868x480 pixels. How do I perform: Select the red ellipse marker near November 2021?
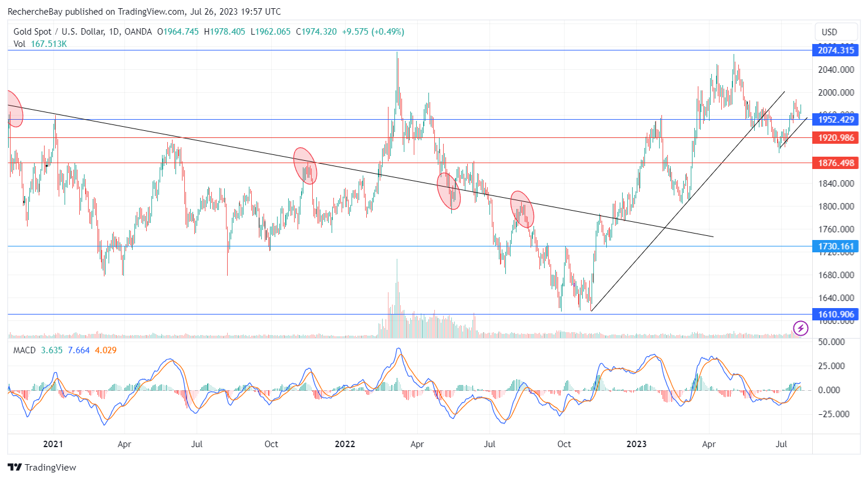305,166
